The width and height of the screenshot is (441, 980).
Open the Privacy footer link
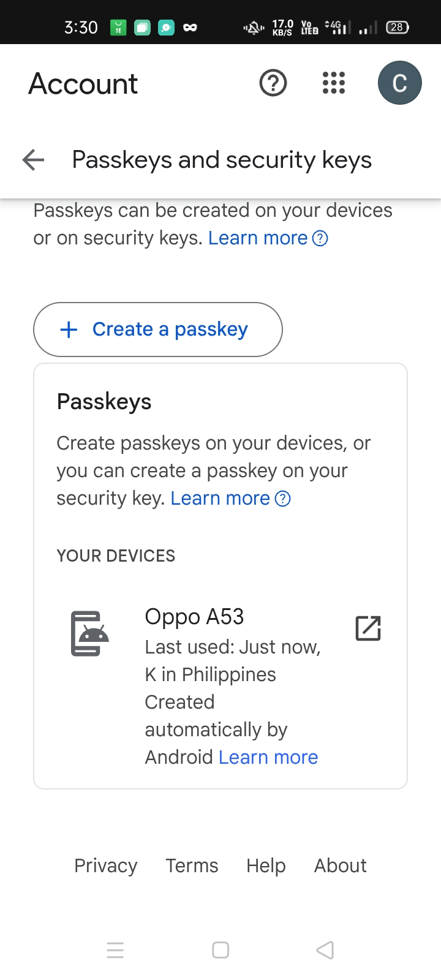click(106, 865)
